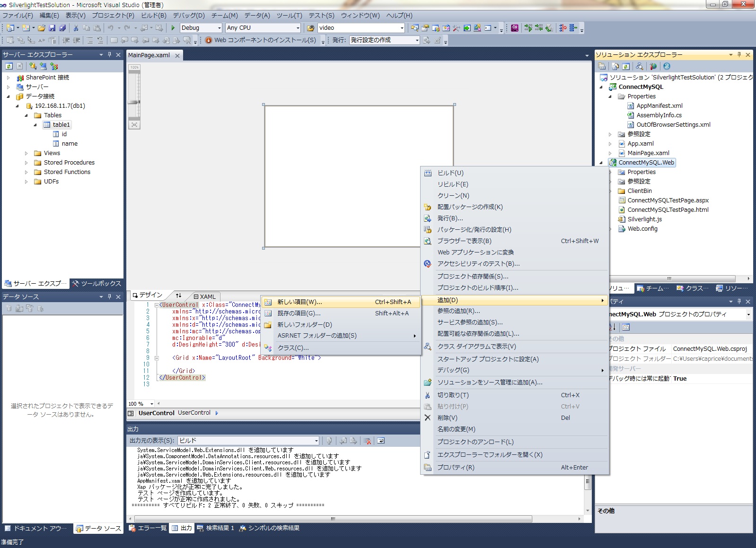This screenshot has width=756, height=548.
Task: Click the New Project toolbar icon
Action: pos(10,28)
